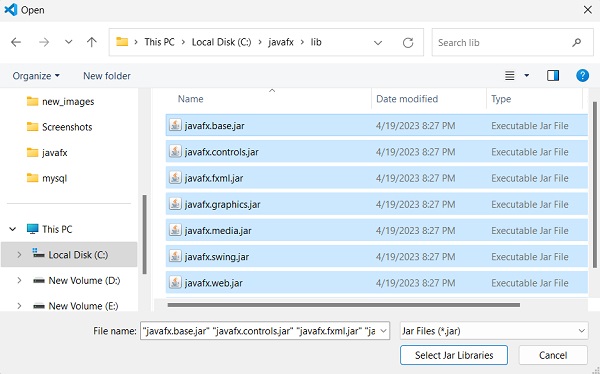The width and height of the screenshot is (600, 374).
Task: Click the folder icon in address bar
Action: (122, 41)
